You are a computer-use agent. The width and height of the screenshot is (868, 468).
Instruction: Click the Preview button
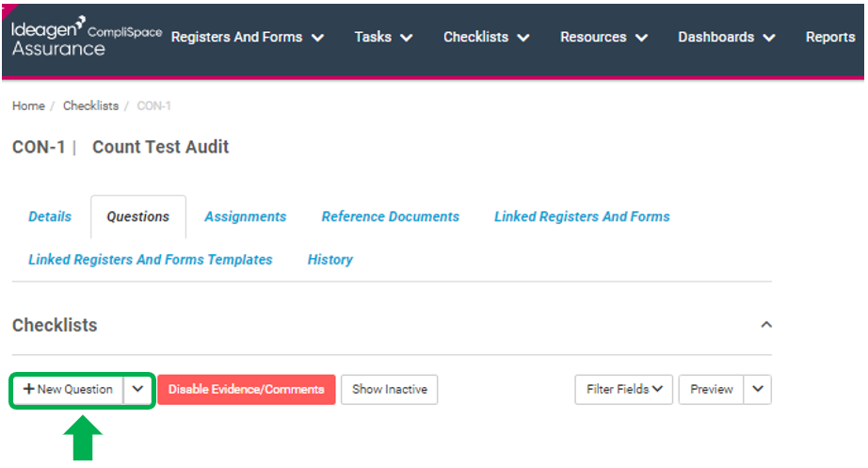click(712, 389)
